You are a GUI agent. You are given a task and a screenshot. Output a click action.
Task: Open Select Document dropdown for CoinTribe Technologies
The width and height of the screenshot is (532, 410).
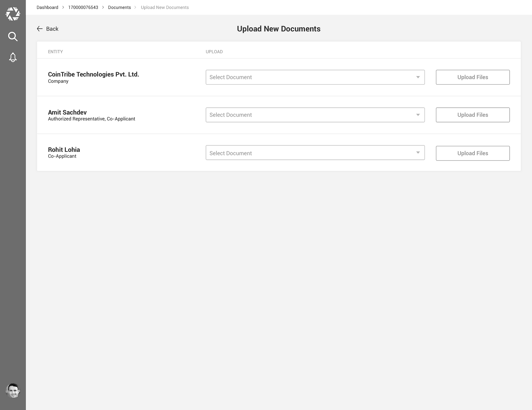click(x=315, y=77)
